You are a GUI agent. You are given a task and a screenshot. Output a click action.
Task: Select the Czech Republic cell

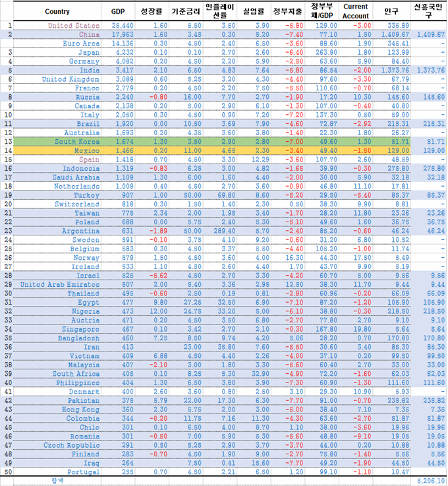[x=57, y=445]
